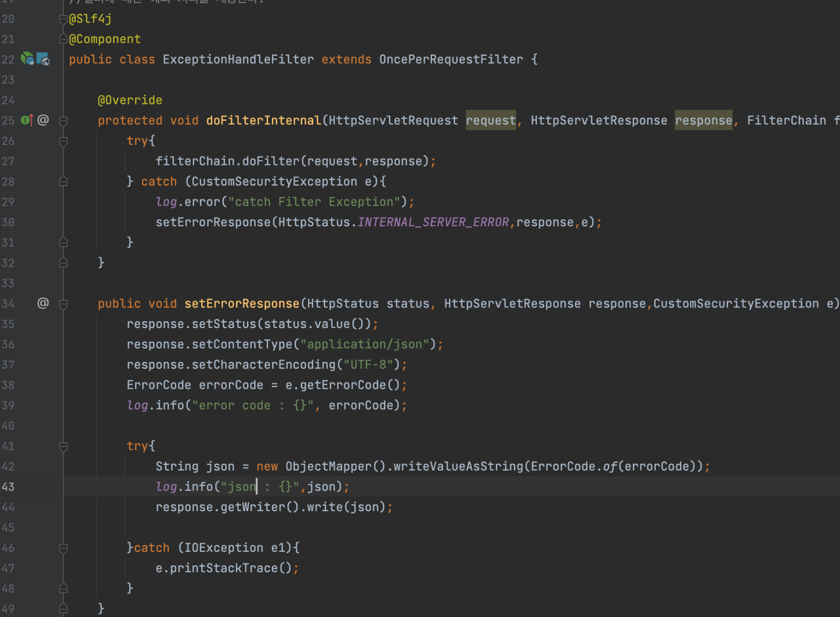Click the doFilterInternal method name
Image resolution: width=840 pixels, height=617 pixels.
coord(263,120)
